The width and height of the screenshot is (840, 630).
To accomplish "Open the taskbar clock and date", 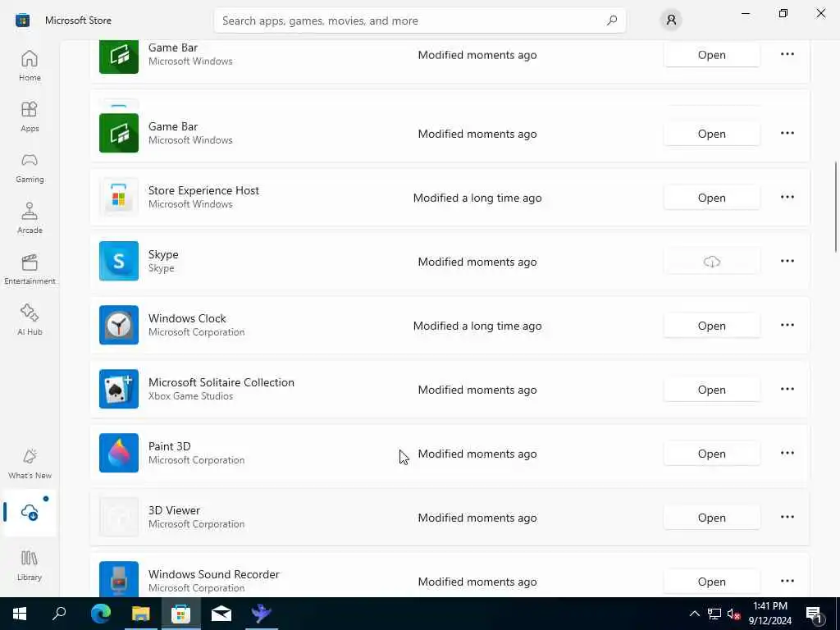I will [x=769, y=614].
